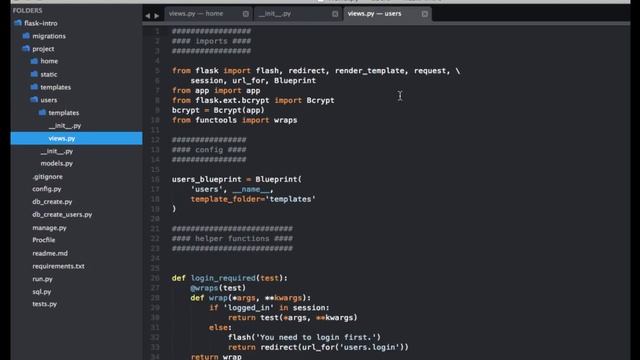Close the views.py — users tab
Viewport: 640px width, 360px height.
pos(425,14)
